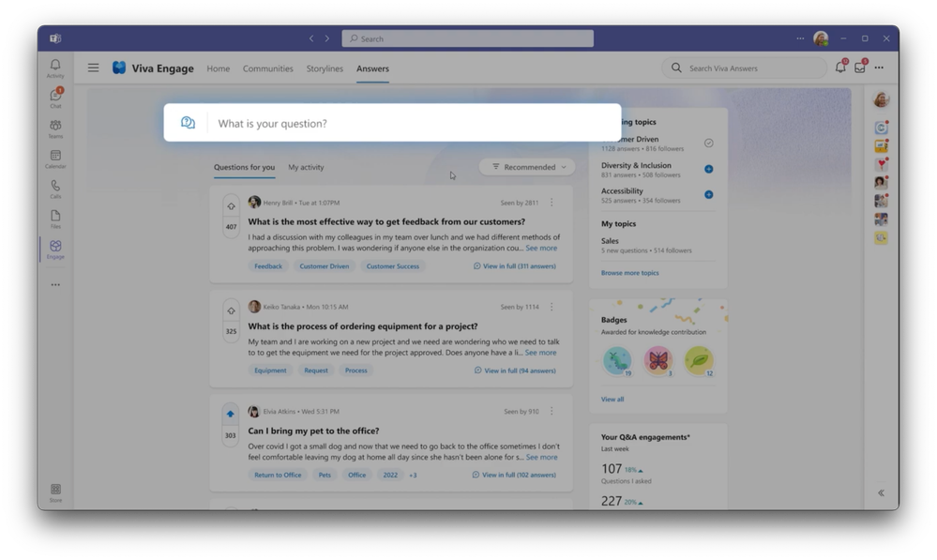Toggle the hamburger navigation menu

93,68
